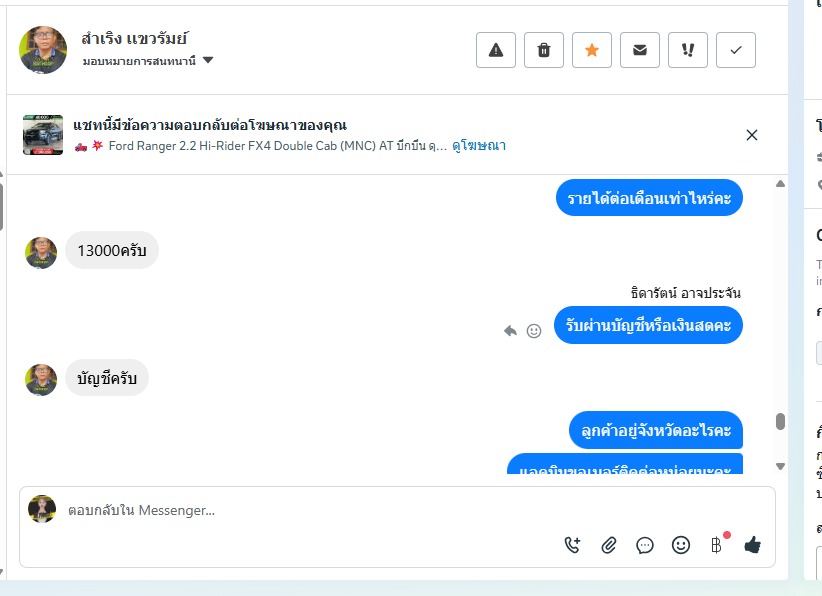Send a thumbs-up like
This screenshot has width=822, height=596.
click(752, 545)
